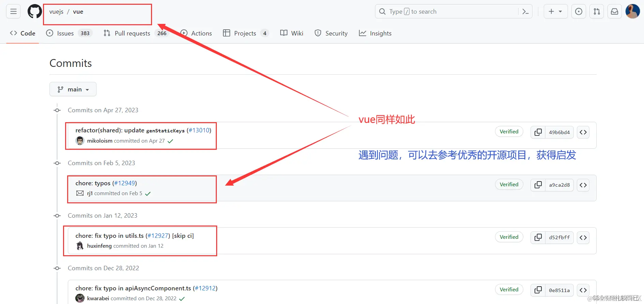The width and height of the screenshot is (644, 304).
Task: Open pull request #12949 link
Action: point(125,183)
